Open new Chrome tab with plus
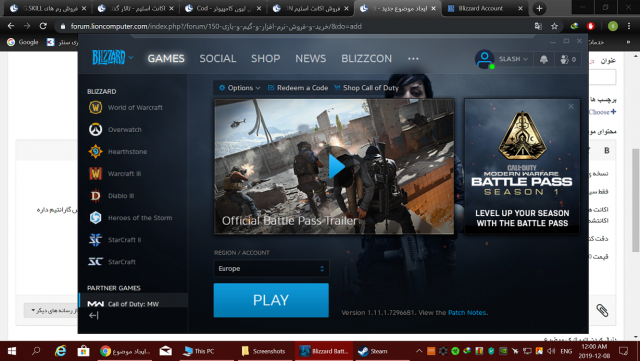Image resolution: width=640 pixels, height=361 pixels. pyautogui.click(x=539, y=8)
